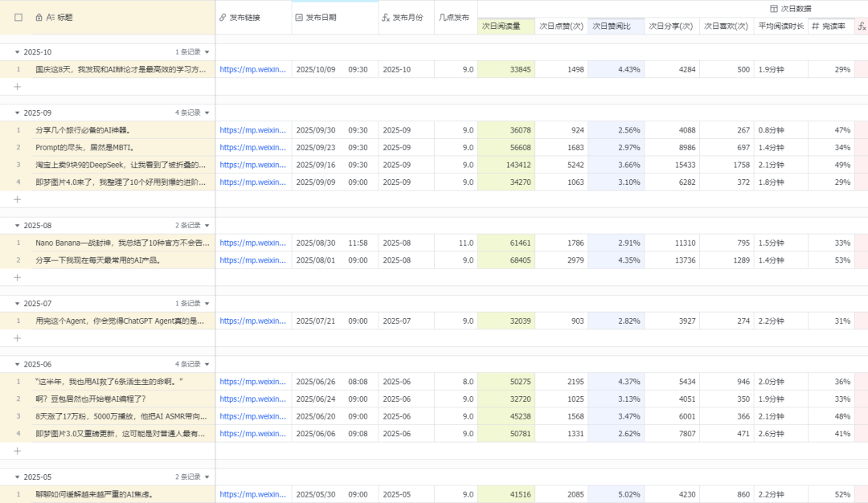This screenshot has height=503, width=868.
Task: Open the weixin link for 2025/05/30 article
Action: (x=253, y=495)
